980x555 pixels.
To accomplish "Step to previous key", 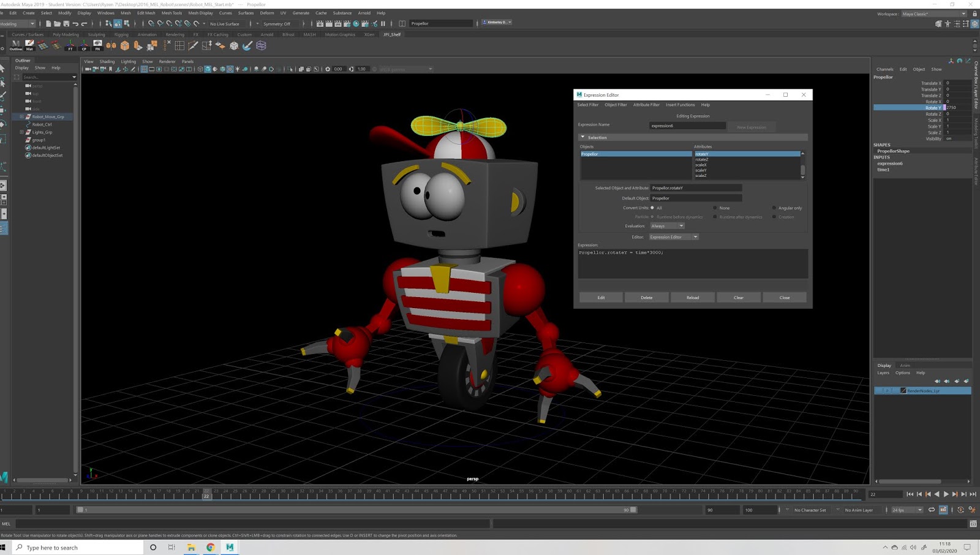I will [x=928, y=494].
